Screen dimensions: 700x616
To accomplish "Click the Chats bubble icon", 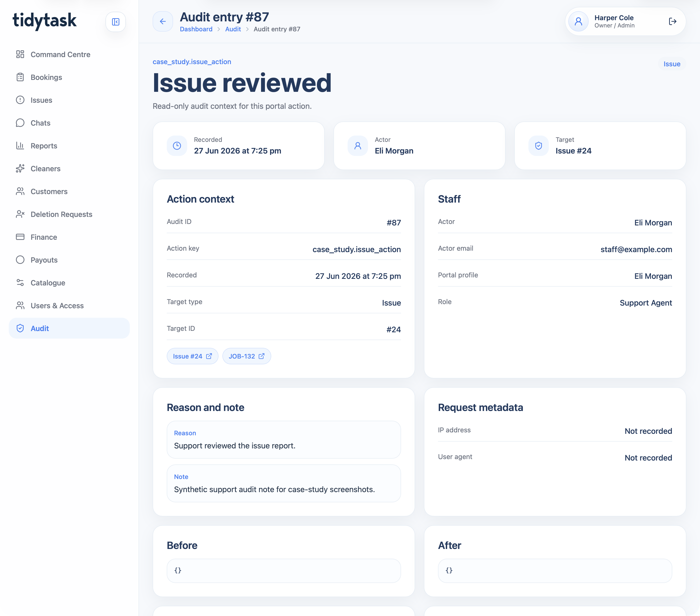I will coord(20,122).
